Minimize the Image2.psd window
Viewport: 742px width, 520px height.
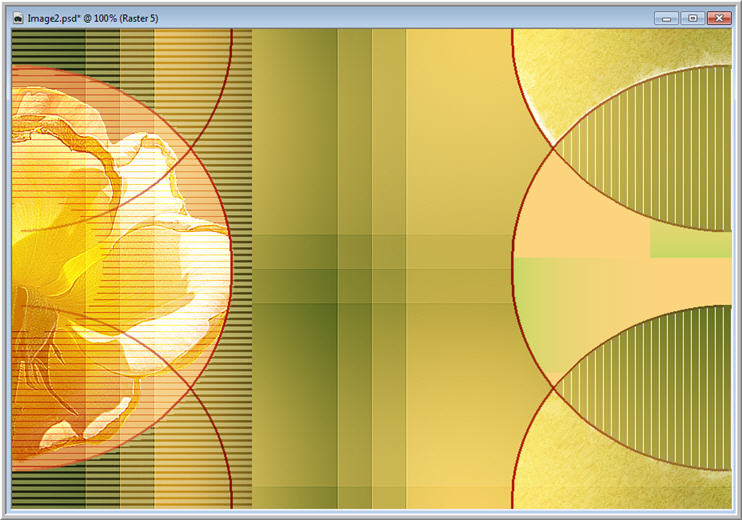pyautogui.click(x=667, y=18)
